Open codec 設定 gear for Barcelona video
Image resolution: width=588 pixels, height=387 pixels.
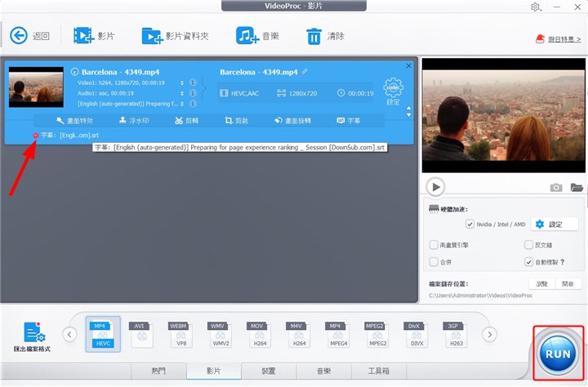[x=393, y=91]
